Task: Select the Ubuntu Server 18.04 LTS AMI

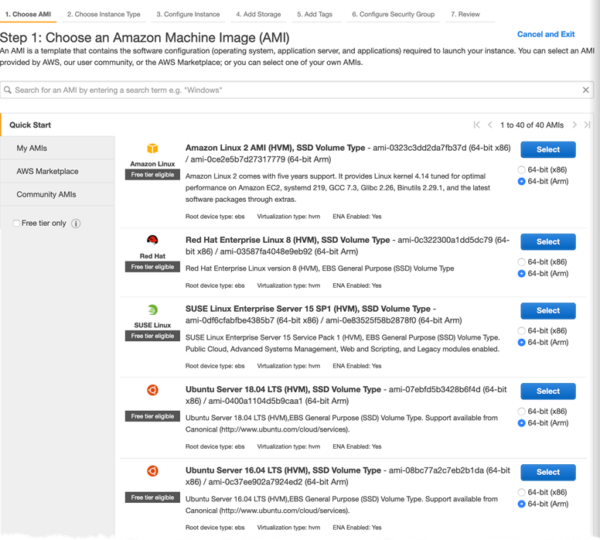Action: click(x=548, y=391)
